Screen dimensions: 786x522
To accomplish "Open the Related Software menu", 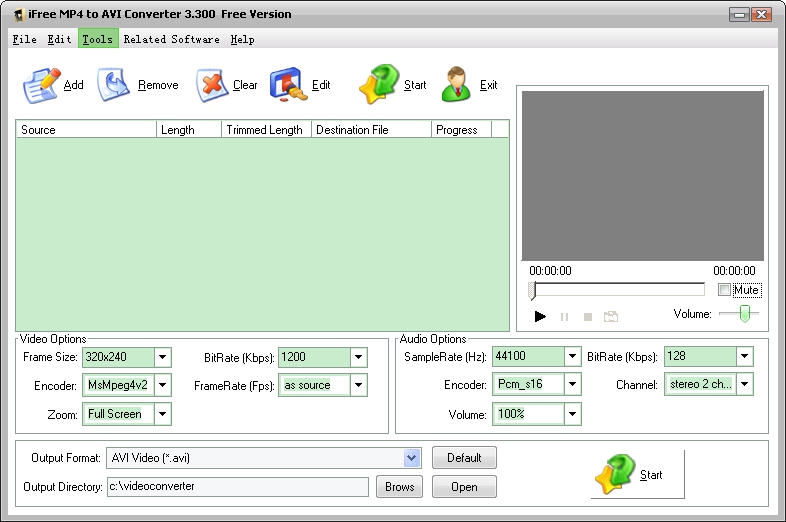I will point(171,39).
